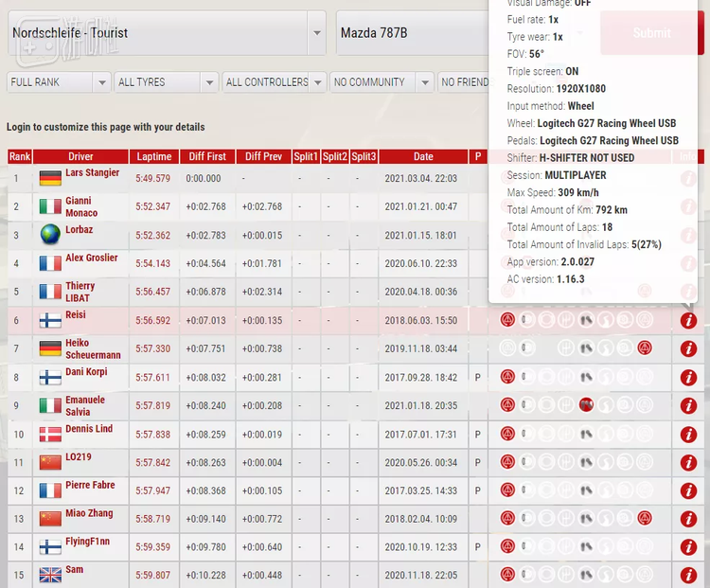Image resolution: width=710 pixels, height=588 pixels.
Task: Click Germany flag beside Lars Stangier
Action: coord(50,178)
